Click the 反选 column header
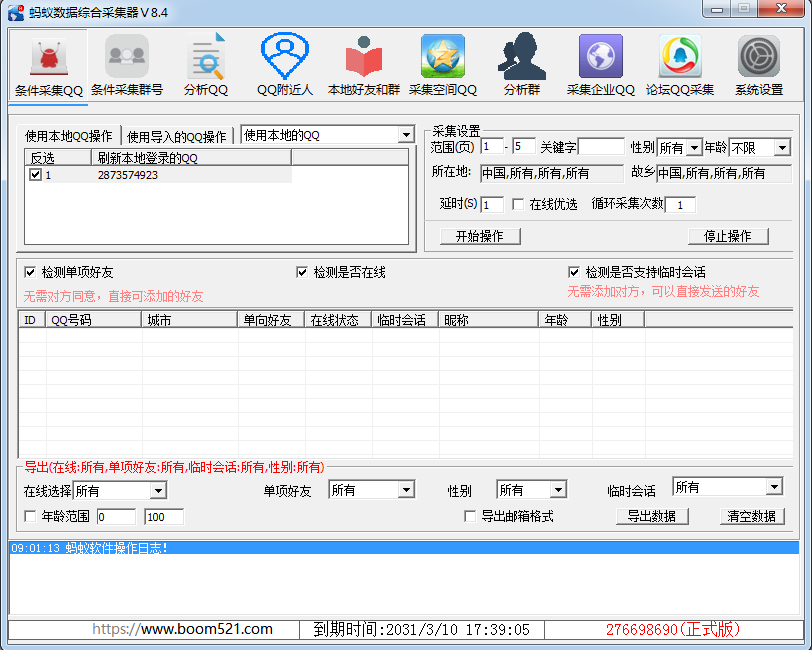Viewport: 812px width, 650px height. click(58, 157)
